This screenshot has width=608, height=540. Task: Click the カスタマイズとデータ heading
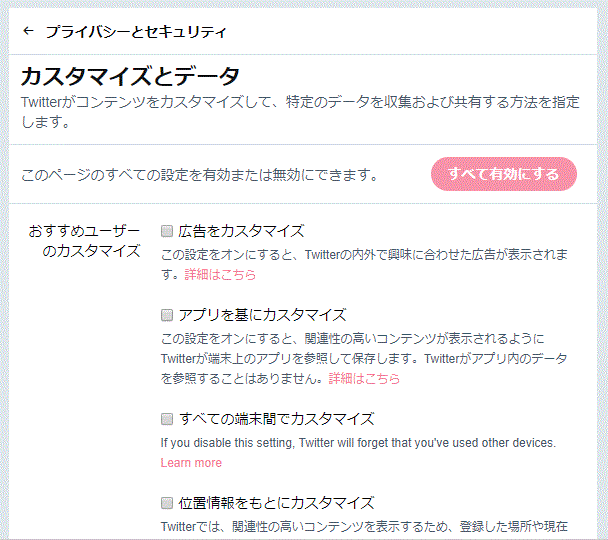tap(130, 76)
